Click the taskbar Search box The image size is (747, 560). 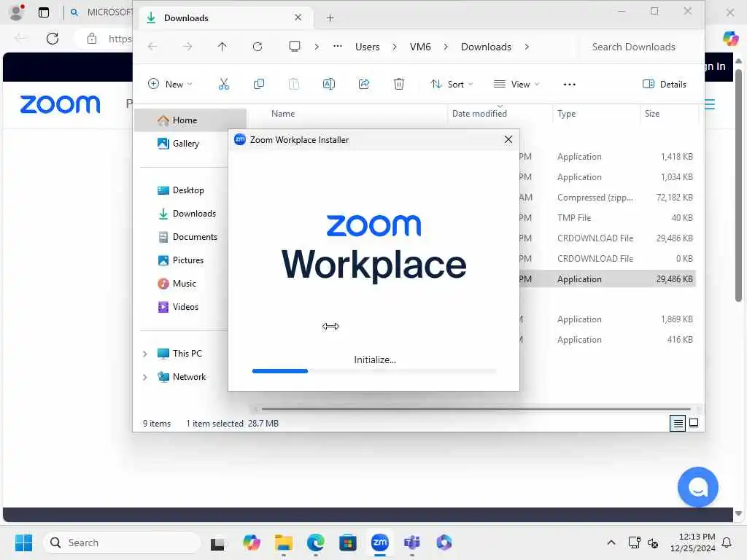pos(123,542)
